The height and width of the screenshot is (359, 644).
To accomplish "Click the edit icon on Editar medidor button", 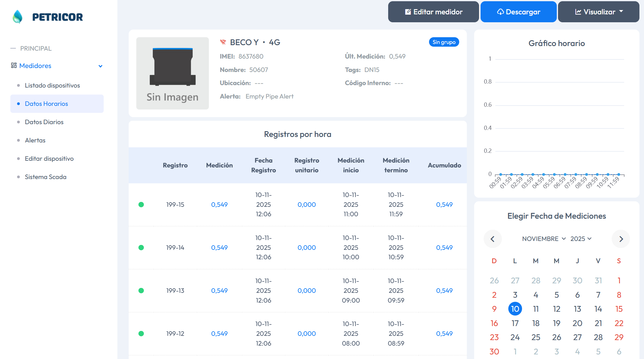I will [x=408, y=12].
